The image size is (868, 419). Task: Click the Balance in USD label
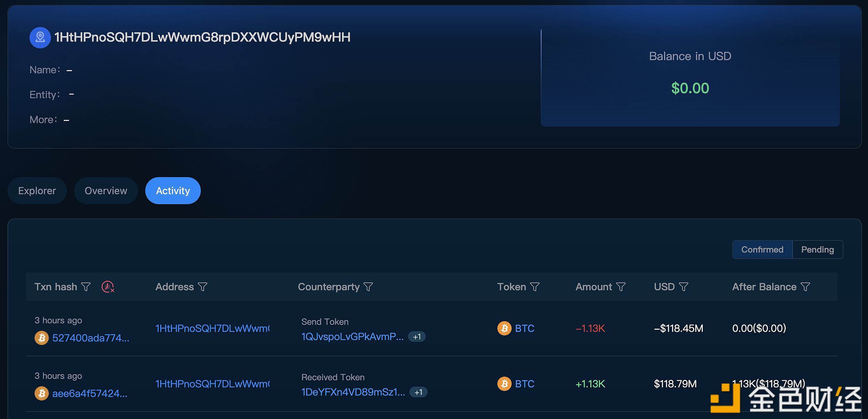click(690, 56)
